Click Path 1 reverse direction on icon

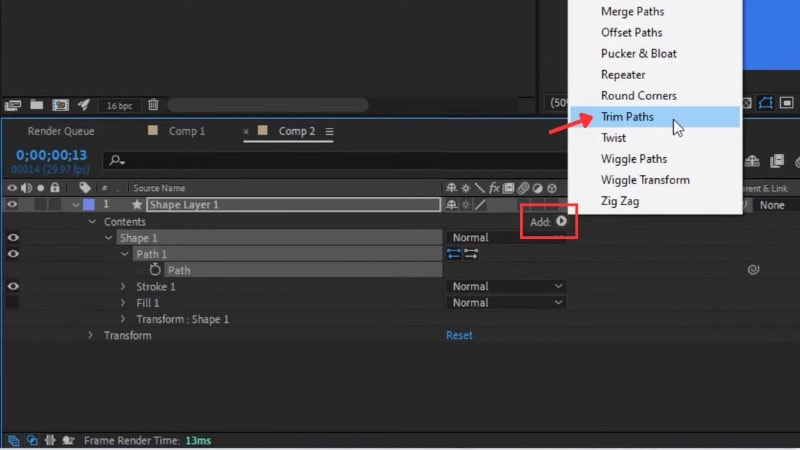coord(454,253)
